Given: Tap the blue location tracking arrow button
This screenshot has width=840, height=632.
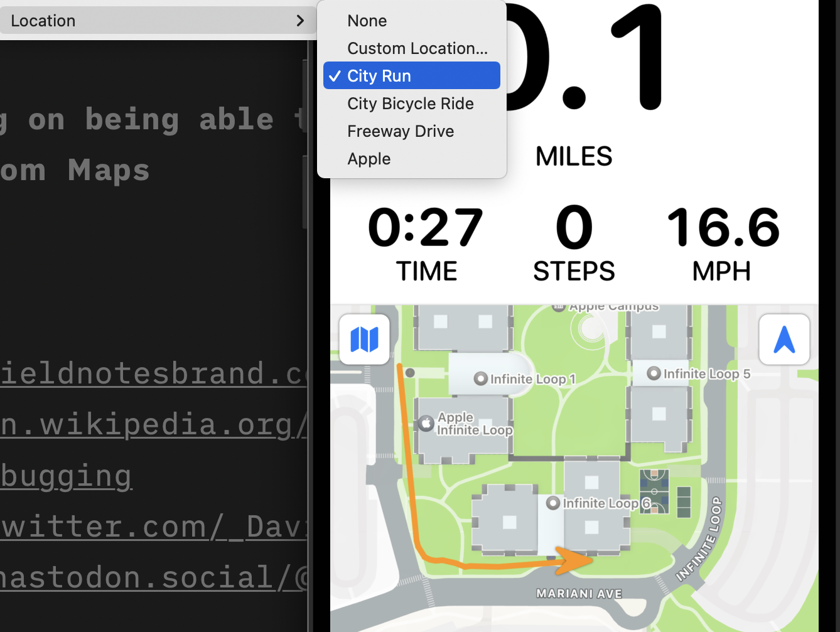Looking at the screenshot, I should [784, 340].
